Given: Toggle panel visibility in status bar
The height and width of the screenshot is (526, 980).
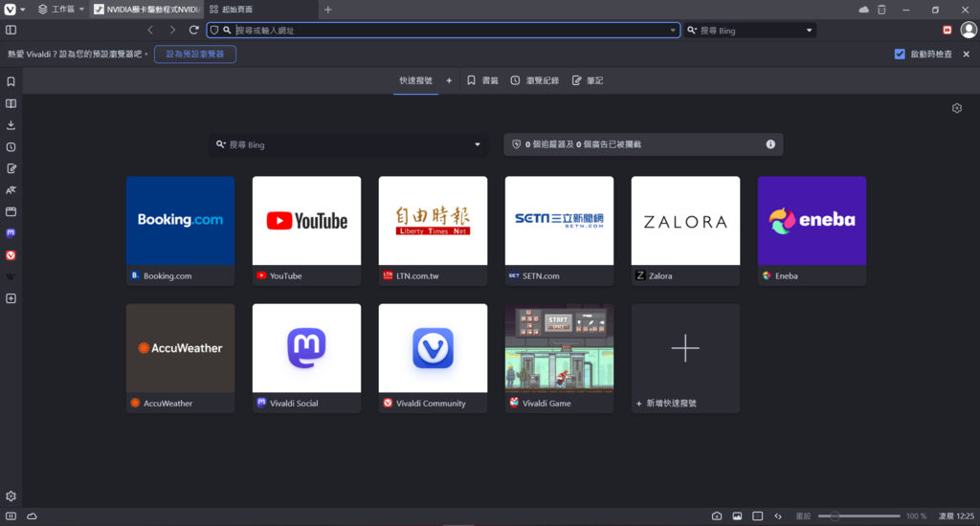Looking at the screenshot, I should (x=11, y=516).
